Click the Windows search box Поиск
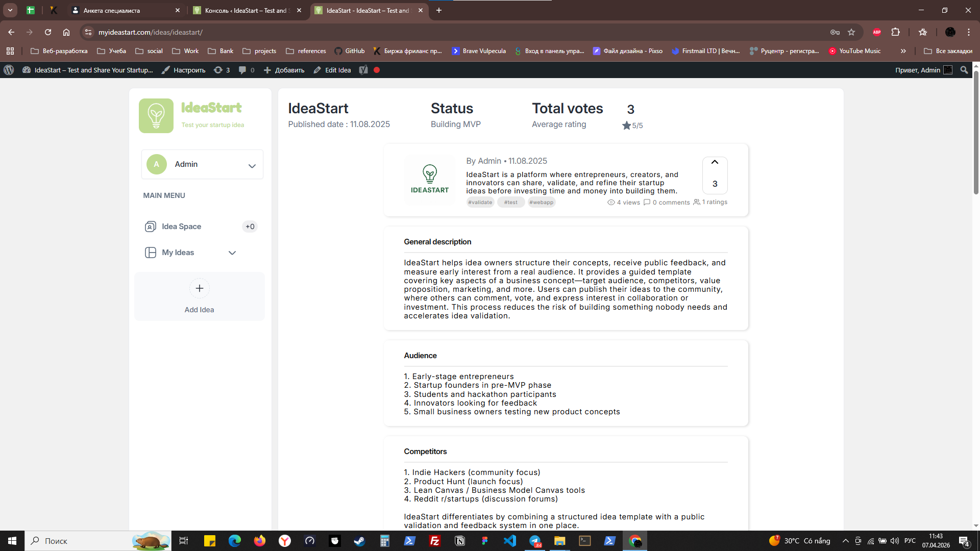 point(98,541)
